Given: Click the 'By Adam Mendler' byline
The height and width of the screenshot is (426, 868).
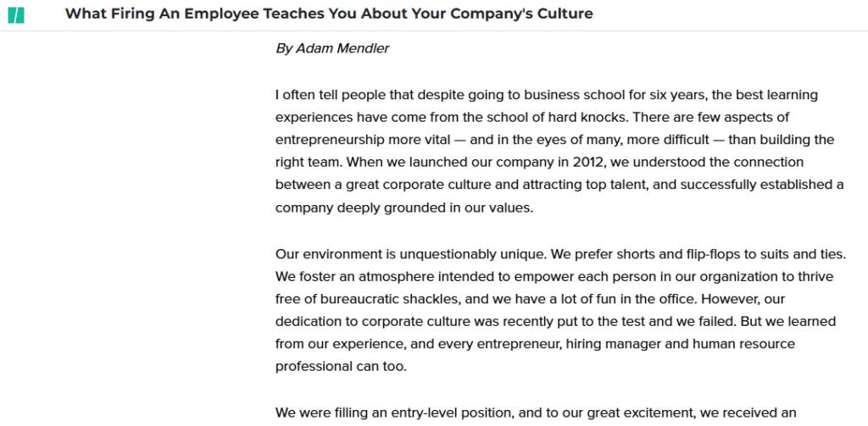Looking at the screenshot, I should 332,48.
